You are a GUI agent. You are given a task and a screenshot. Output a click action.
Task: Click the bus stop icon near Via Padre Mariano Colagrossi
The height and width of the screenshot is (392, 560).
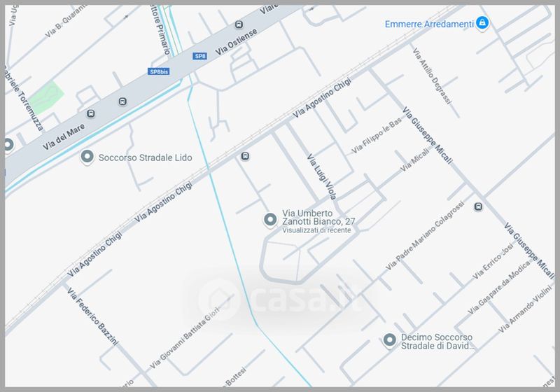point(478,206)
